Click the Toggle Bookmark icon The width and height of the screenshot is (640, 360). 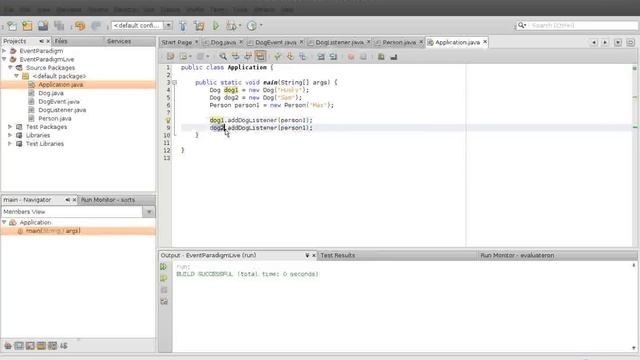click(x=302, y=57)
